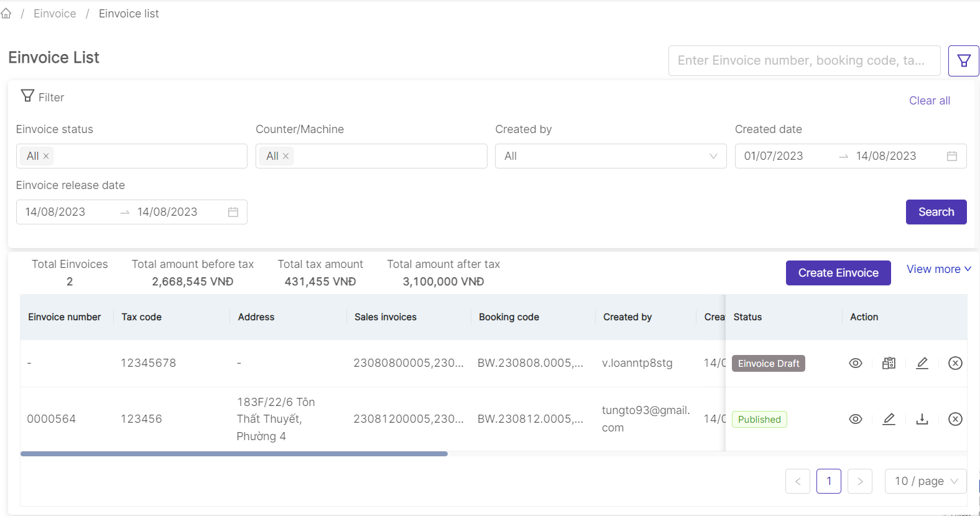Expand the View more menu
Viewport: 980px width, 516px height.
coord(938,269)
